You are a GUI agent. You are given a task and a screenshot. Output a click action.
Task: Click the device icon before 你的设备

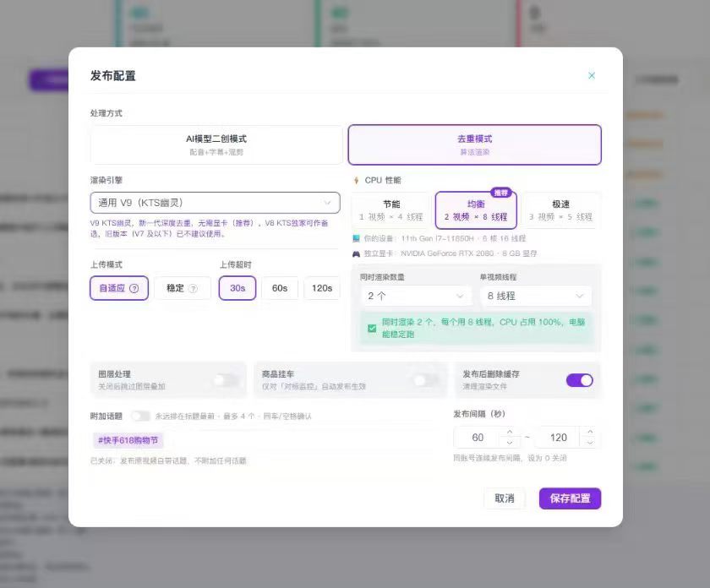[x=357, y=238]
